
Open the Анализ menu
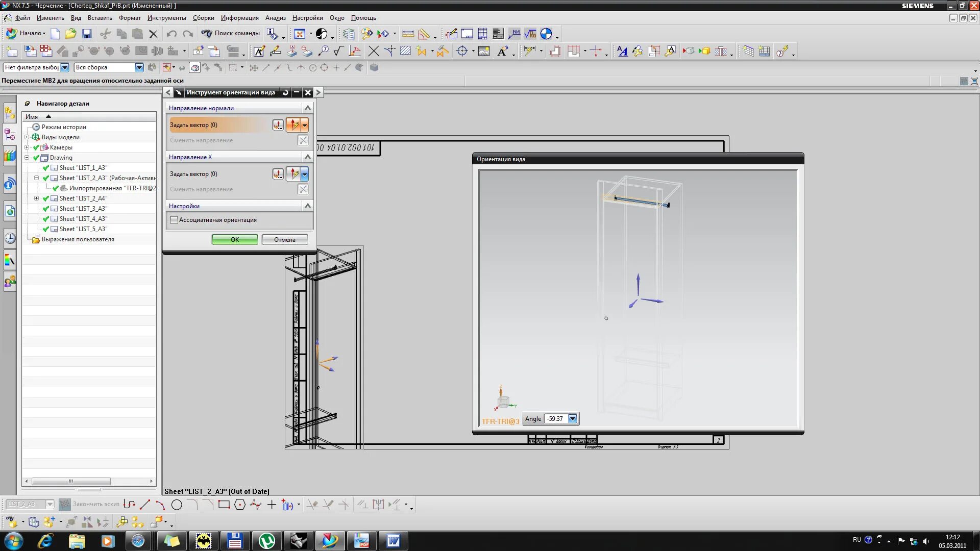click(x=275, y=18)
